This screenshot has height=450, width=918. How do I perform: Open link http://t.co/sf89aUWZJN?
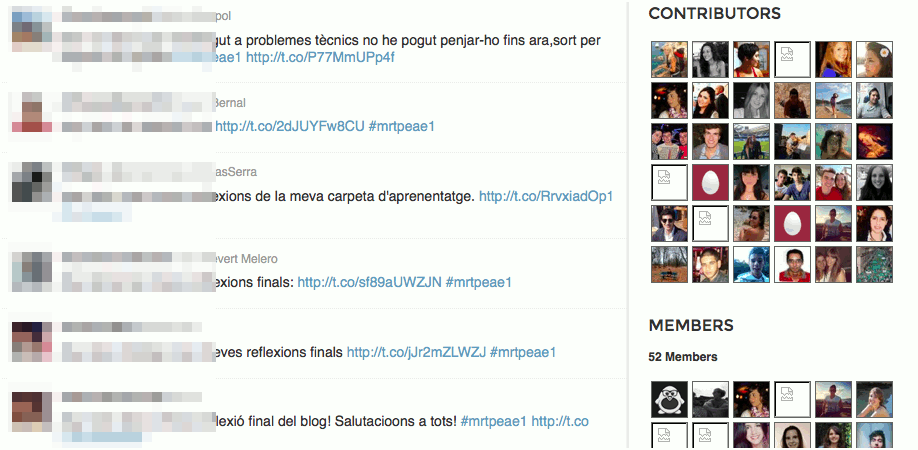point(369,282)
